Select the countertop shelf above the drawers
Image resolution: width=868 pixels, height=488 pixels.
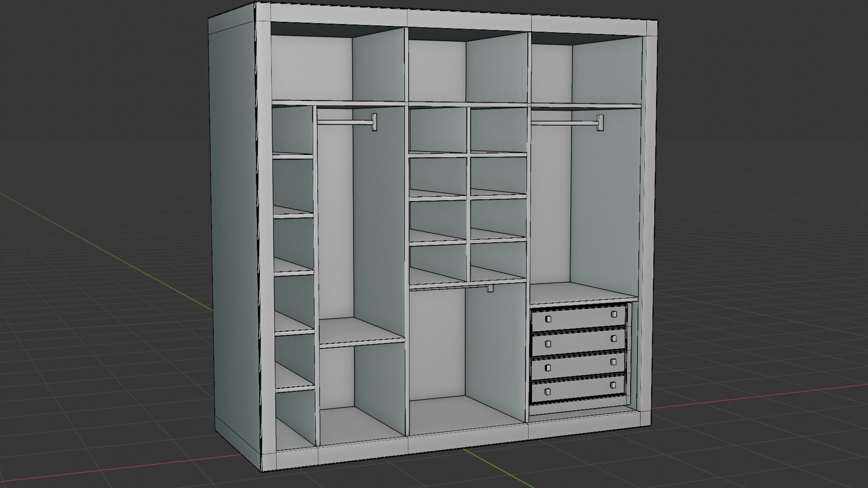(583, 294)
